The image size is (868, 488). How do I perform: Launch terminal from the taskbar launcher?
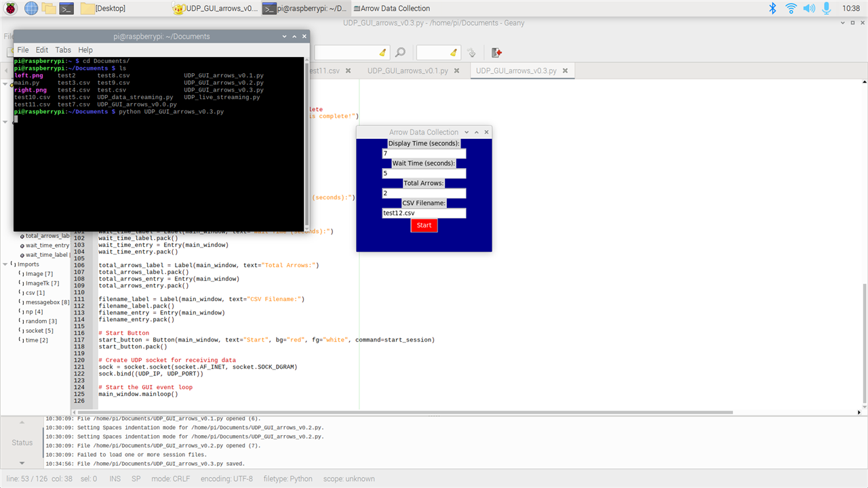pyautogui.click(x=66, y=8)
